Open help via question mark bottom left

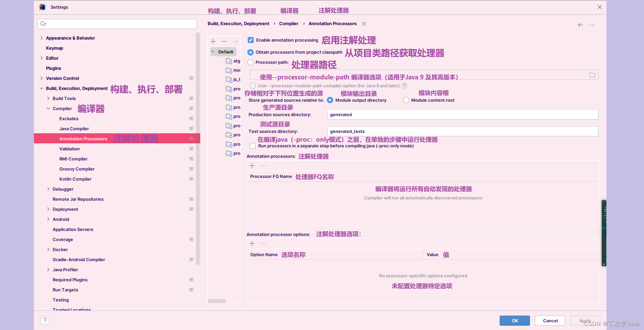pos(45,321)
